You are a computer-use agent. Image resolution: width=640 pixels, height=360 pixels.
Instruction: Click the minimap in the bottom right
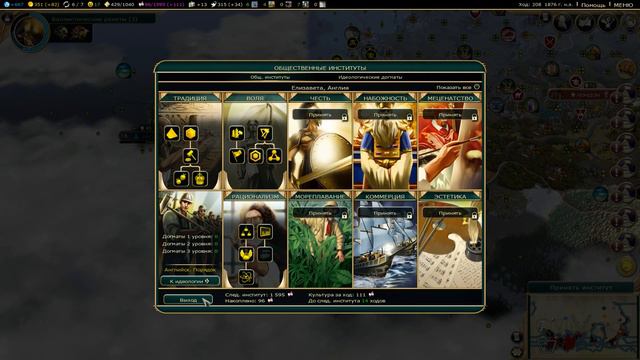[x=583, y=328]
